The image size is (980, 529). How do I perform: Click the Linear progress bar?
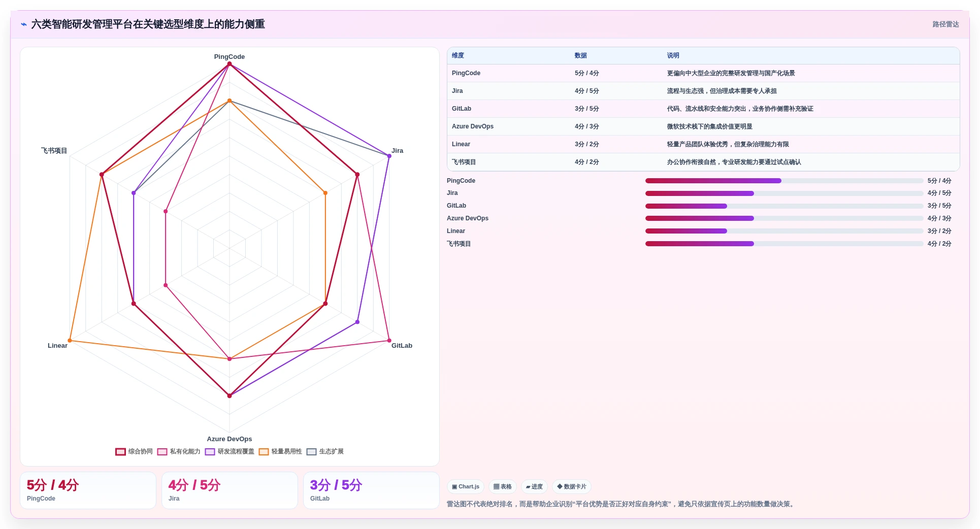point(784,231)
